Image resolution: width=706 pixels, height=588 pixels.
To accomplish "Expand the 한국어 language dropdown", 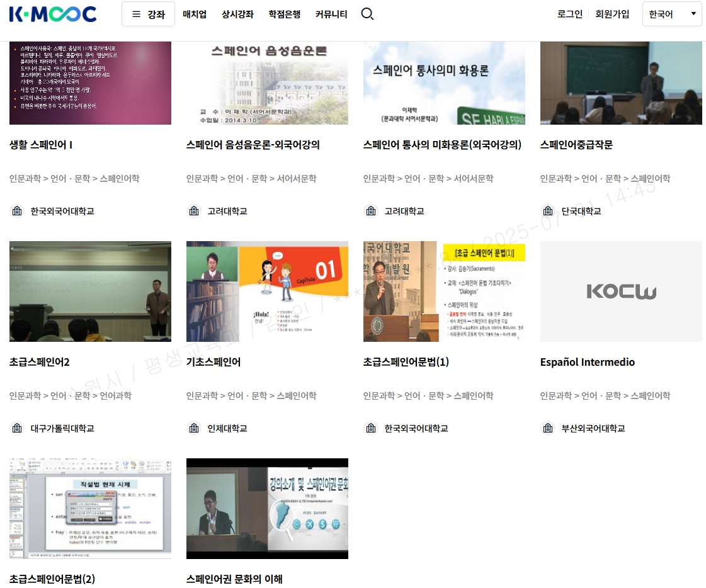I will 672,14.
